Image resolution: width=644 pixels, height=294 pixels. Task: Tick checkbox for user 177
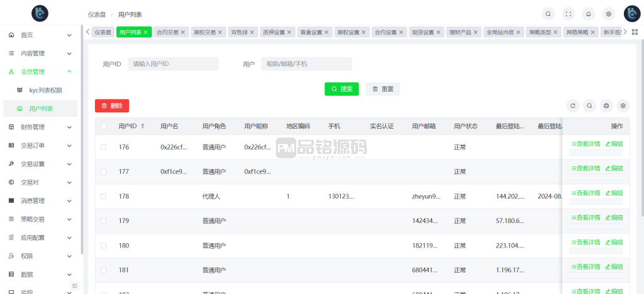click(x=104, y=171)
